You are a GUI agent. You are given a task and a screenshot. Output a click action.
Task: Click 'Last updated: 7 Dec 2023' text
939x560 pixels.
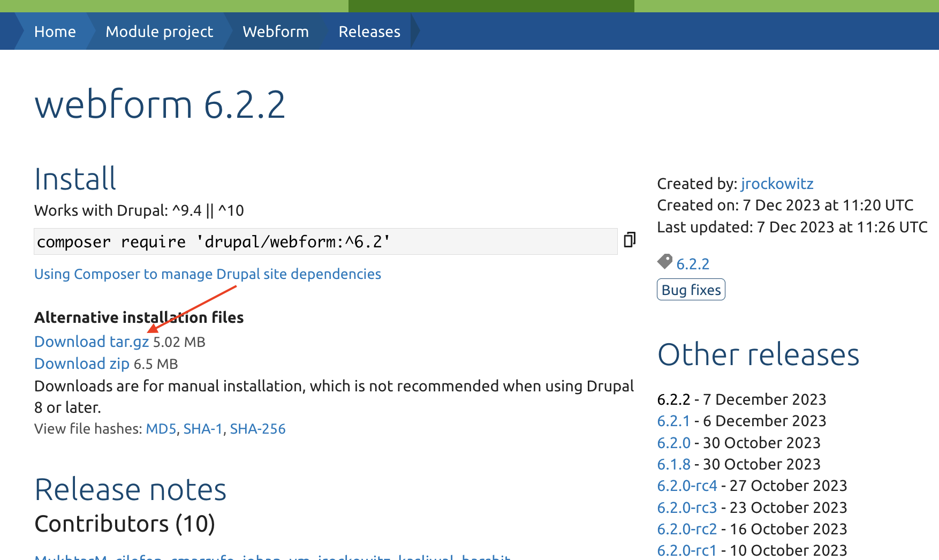792,227
